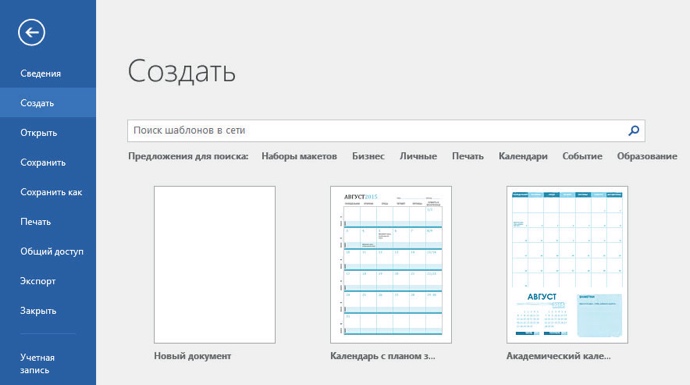The width and height of the screenshot is (690, 385).
Task: Select the blank Новый документ thumbnail
Action: (x=215, y=264)
